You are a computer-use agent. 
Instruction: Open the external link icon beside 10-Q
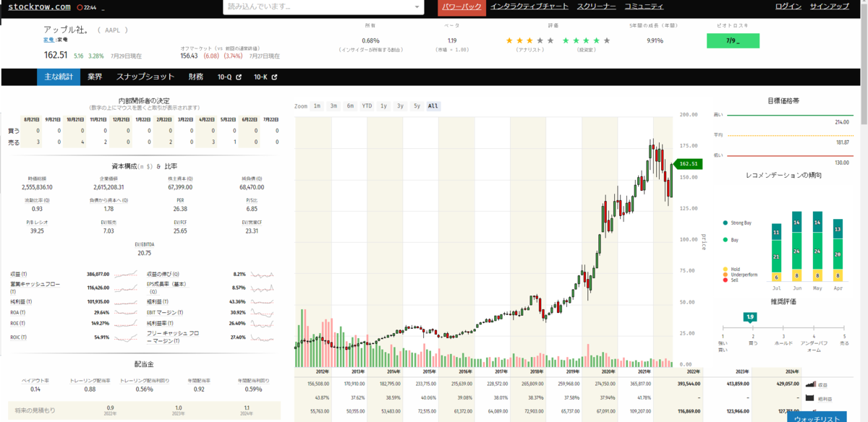tap(239, 77)
